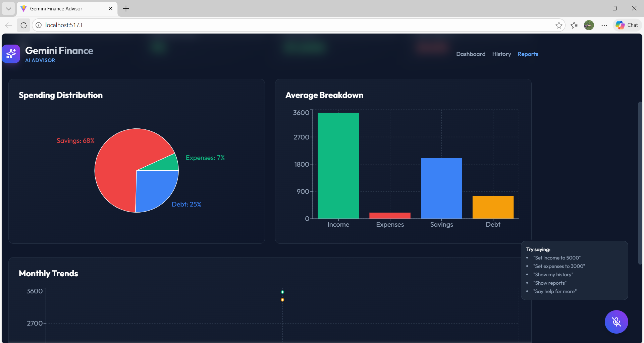Select the Reports nav link
This screenshot has height=343, width=644.
coord(528,54)
